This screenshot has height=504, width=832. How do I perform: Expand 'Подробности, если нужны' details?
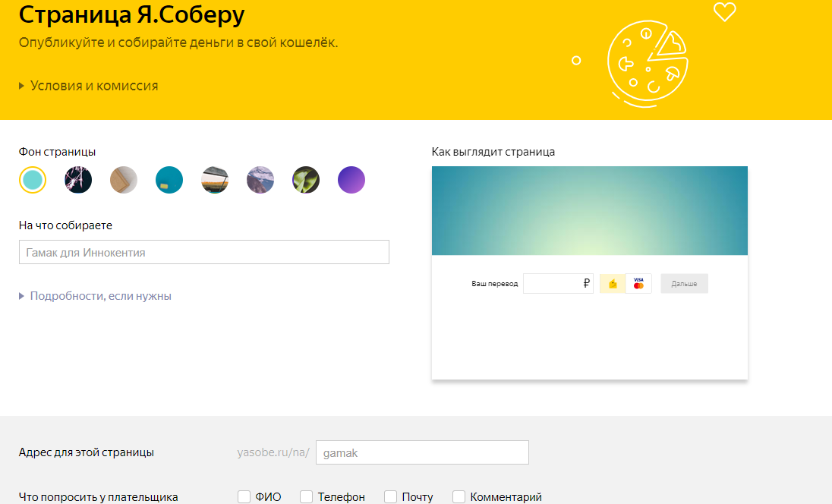tap(95, 296)
